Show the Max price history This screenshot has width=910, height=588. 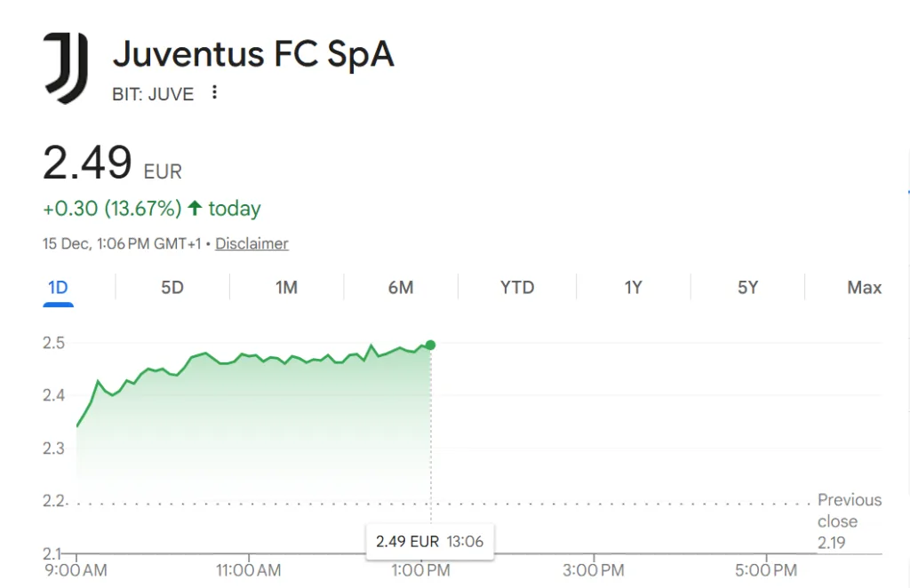864,288
